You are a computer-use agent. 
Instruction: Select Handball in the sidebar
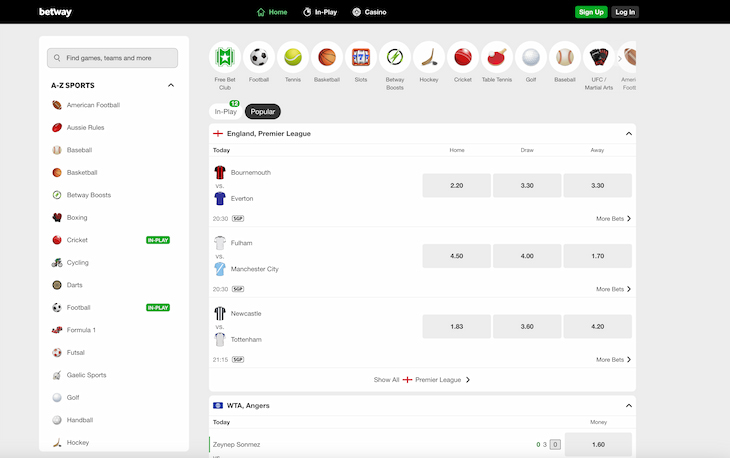tap(80, 420)
